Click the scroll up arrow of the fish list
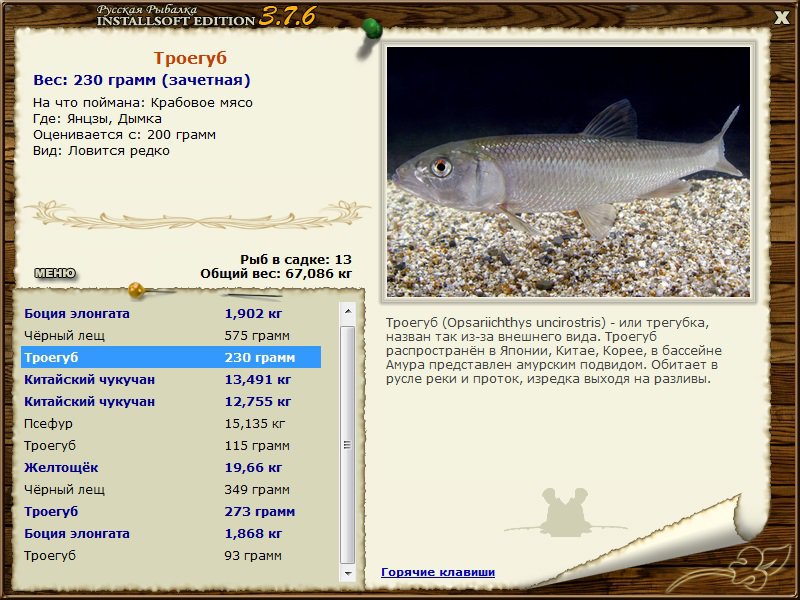Screen dimensions: 800x600 pyautogui.click(x=348, y=311)
